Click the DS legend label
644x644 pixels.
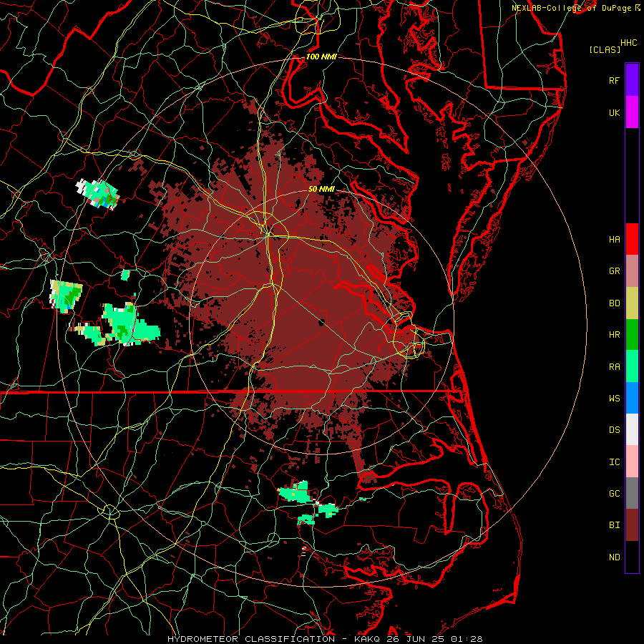[614, 430]
